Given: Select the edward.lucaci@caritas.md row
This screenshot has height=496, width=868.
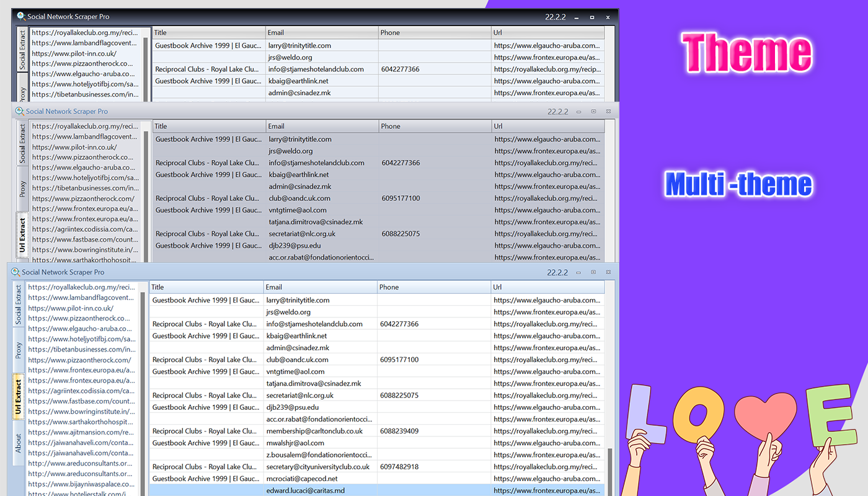Looking at the screenshot, I should [x=377, y=490].
